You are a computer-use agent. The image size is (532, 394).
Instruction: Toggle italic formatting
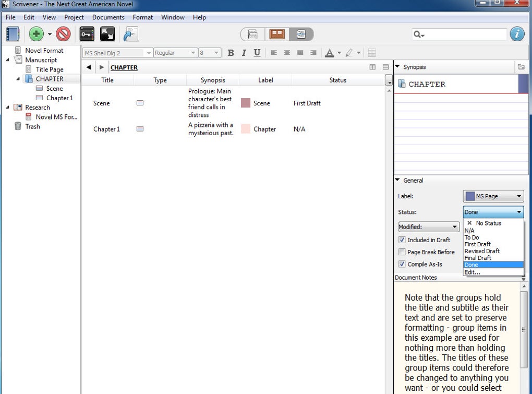tap(244, 53)
